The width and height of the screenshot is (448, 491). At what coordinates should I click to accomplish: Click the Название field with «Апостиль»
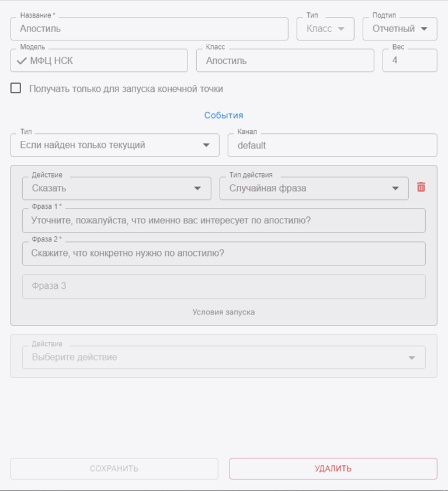(x=149, y=29)
